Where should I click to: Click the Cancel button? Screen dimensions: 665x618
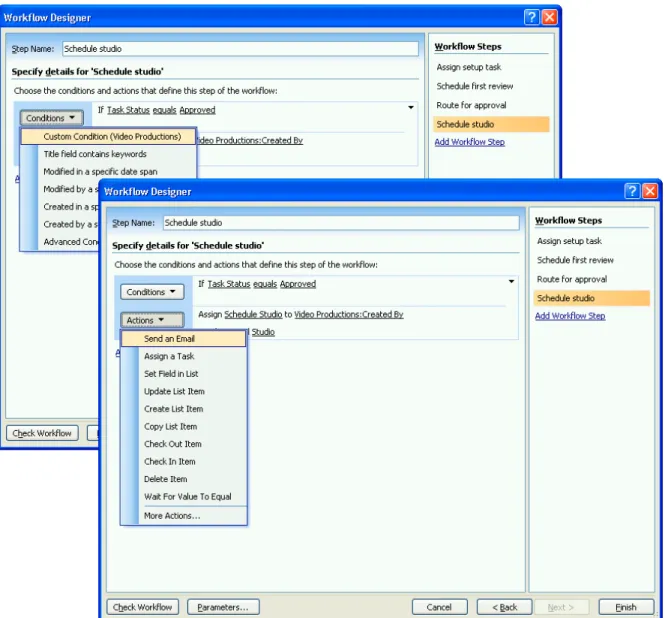click(439, 607)
